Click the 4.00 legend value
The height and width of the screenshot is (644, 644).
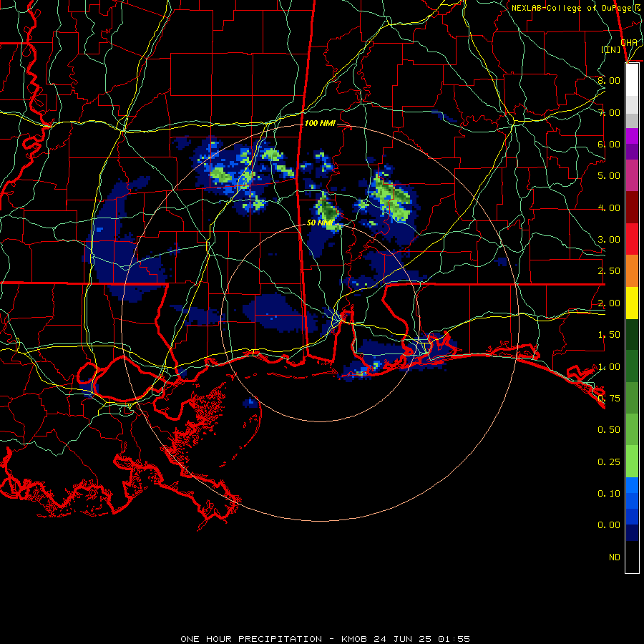609,208
